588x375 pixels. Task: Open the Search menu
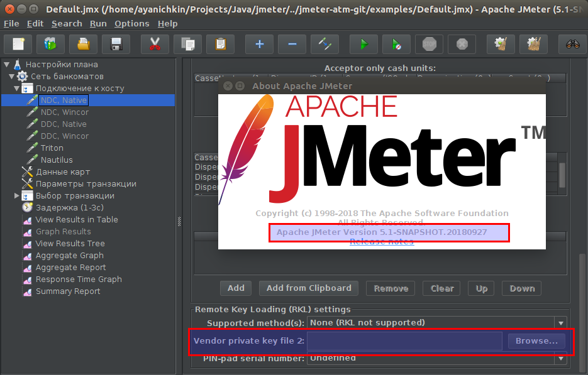[x=67, y=24]
